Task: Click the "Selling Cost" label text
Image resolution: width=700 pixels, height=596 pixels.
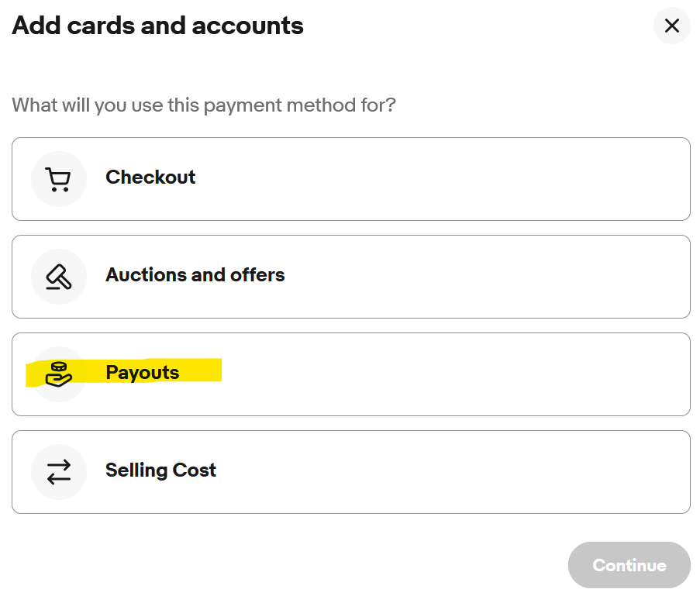Action: [x=160, y=470]
